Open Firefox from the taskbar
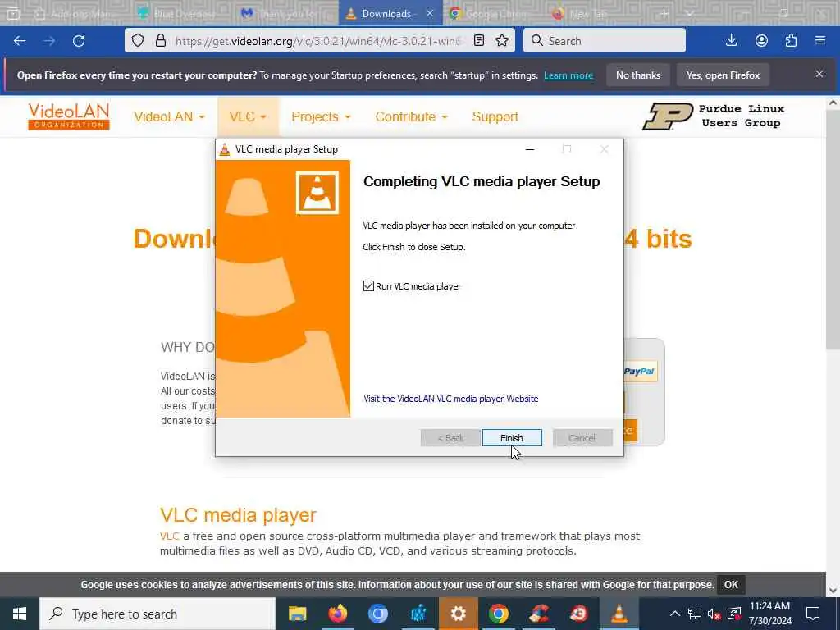Screen dimensions: 840x630 pos(337,614)
